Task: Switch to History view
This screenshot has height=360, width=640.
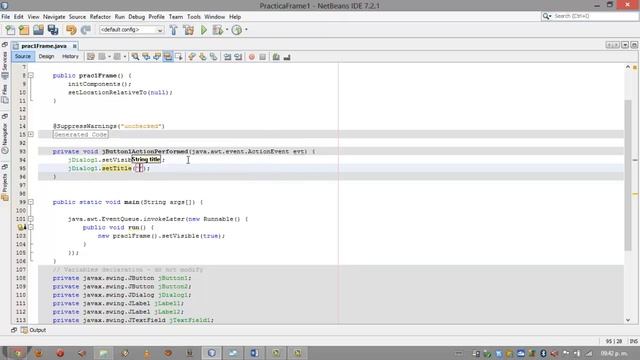Action: coord(70,57)
